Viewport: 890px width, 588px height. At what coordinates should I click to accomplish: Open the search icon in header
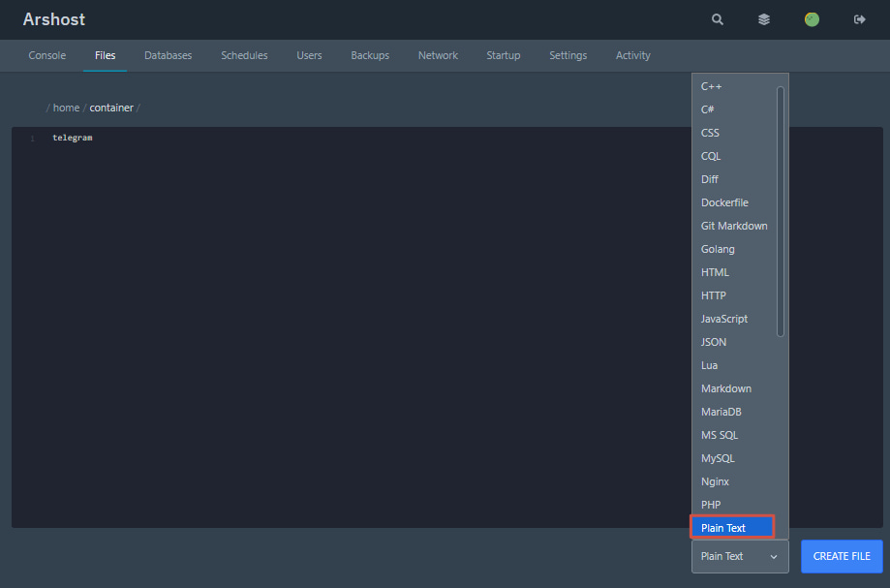pos(718,20)
